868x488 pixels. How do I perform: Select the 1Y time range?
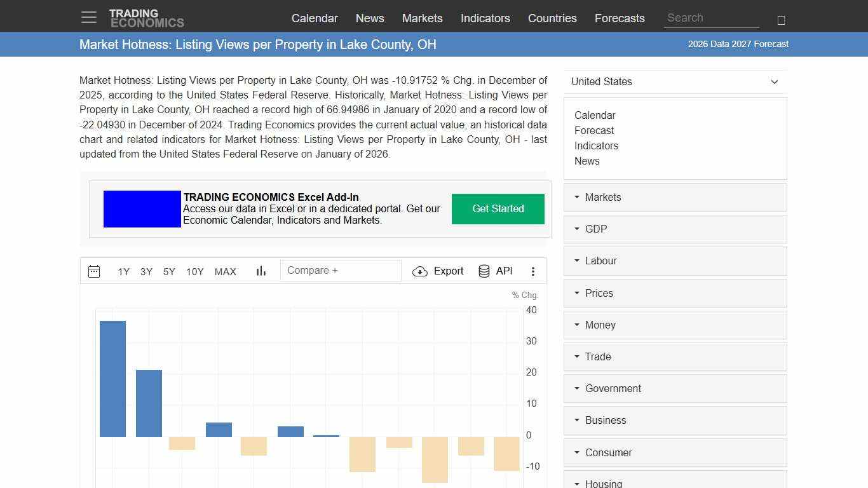click(123, 271)
